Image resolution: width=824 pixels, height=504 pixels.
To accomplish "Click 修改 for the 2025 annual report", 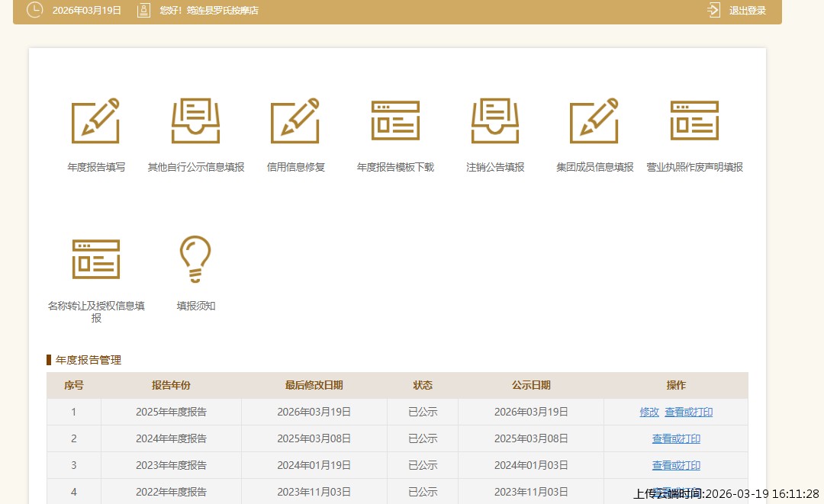I will point(649,412).
